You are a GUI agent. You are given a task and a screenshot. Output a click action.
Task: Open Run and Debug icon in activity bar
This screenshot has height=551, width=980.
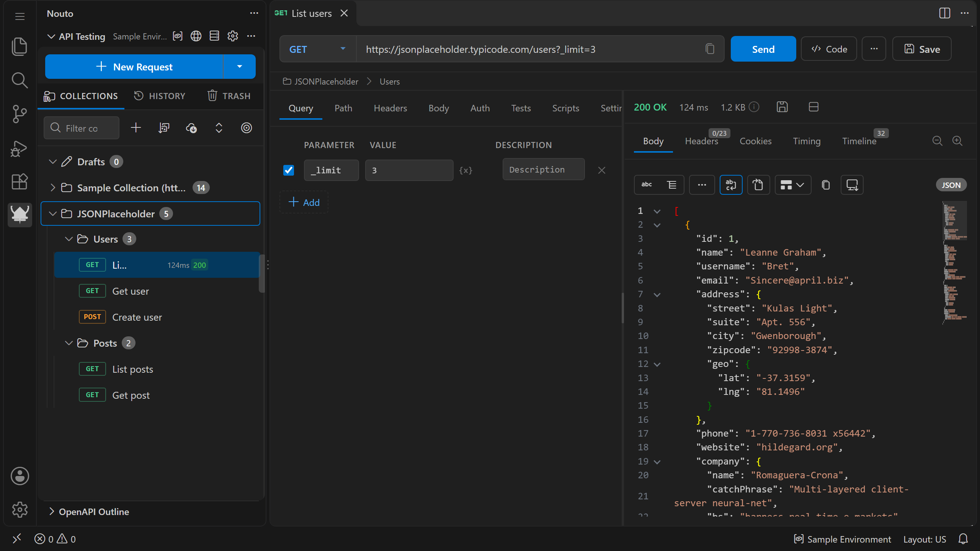20,148
